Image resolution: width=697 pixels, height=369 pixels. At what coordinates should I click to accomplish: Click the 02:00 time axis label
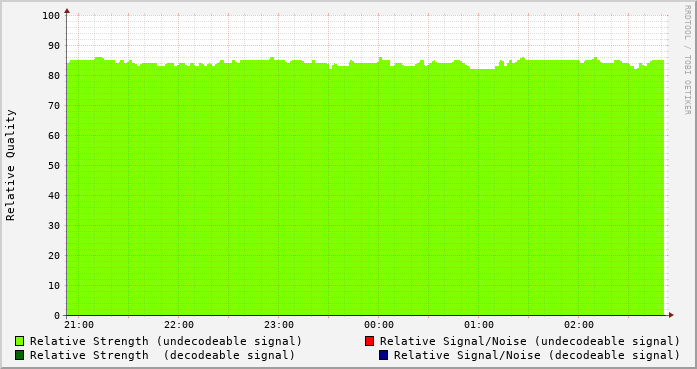(579, 325)
